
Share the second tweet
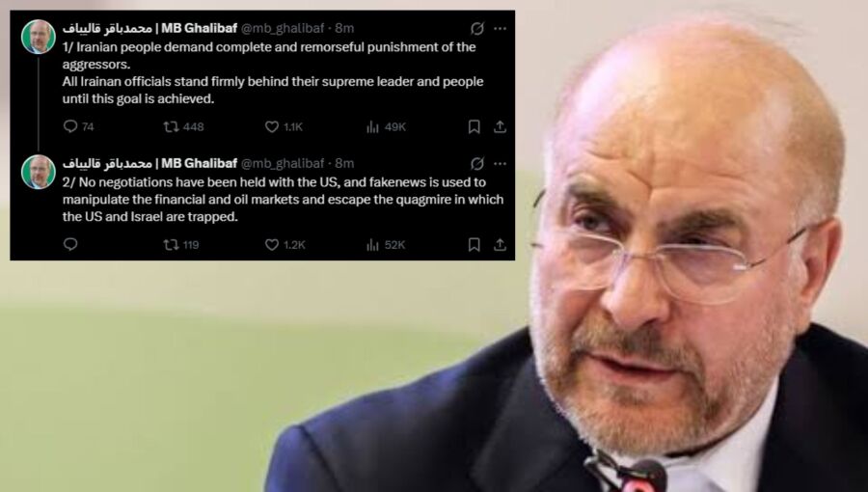pos(500,245)
